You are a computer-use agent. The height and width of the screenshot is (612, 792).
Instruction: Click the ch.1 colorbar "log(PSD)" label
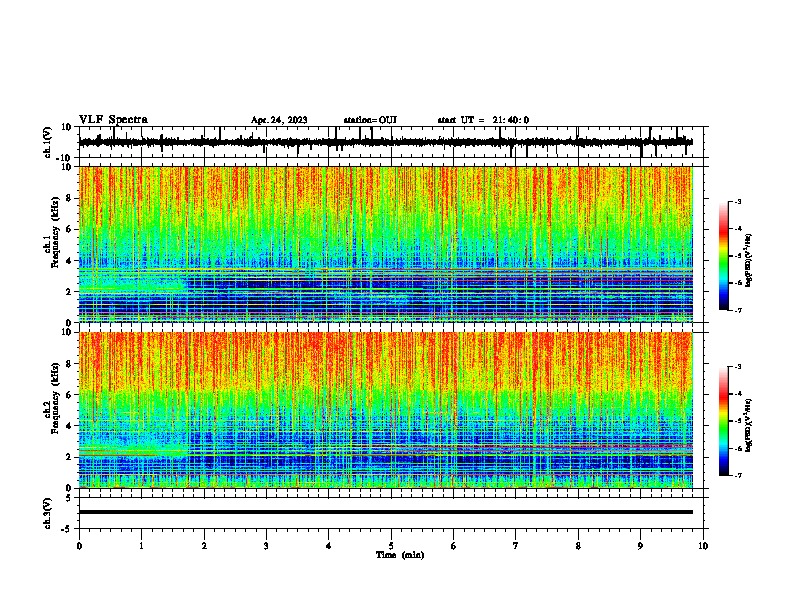pos(749,261)
